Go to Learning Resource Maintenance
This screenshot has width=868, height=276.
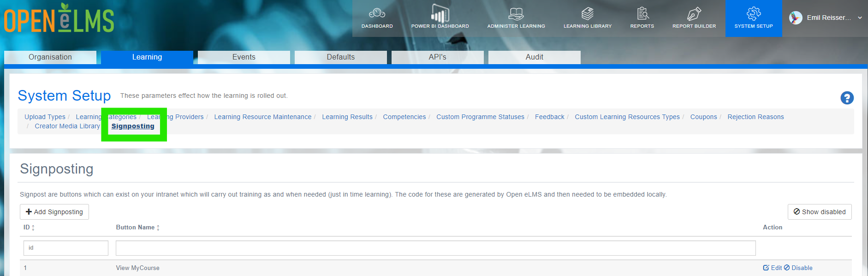coord(263,117)
